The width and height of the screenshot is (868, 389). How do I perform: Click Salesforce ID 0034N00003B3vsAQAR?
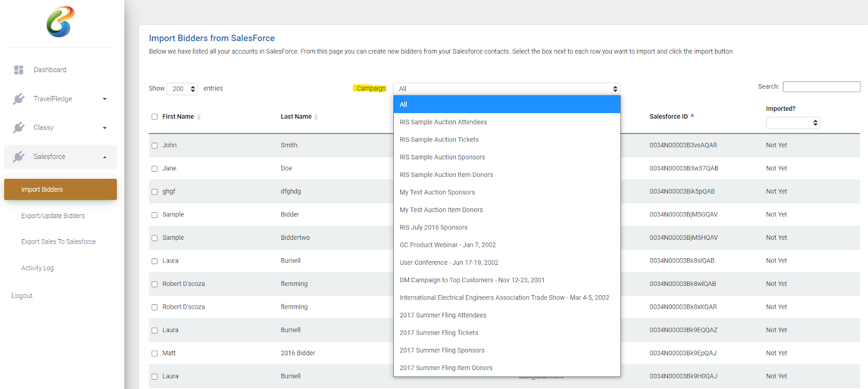(683, 145)
